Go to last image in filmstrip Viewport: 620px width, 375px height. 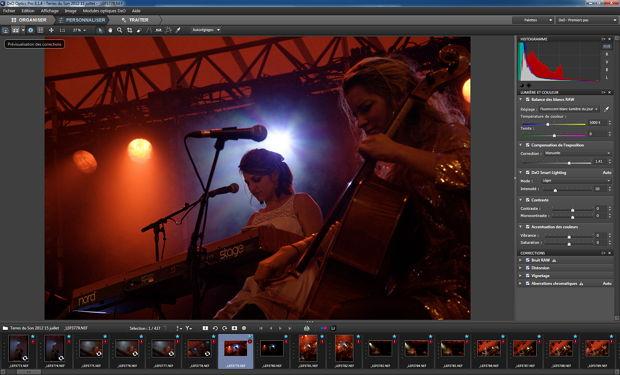point(290,328)
